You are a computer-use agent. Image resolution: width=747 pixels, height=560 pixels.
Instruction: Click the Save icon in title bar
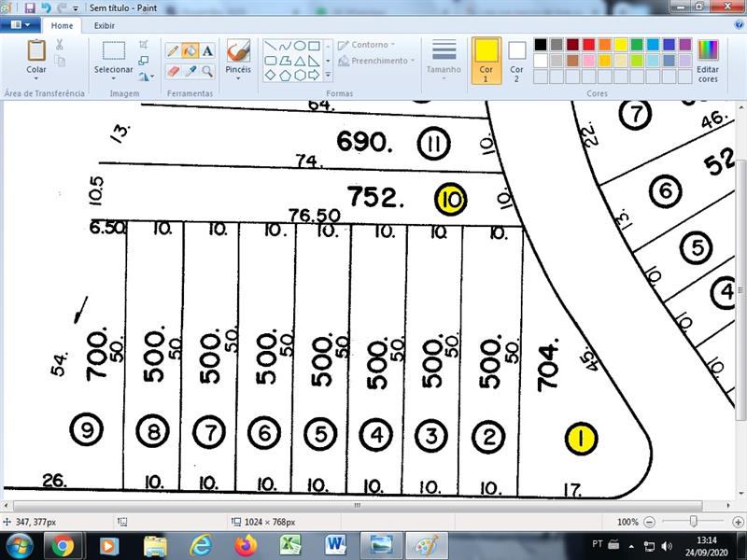coord(30,7)
